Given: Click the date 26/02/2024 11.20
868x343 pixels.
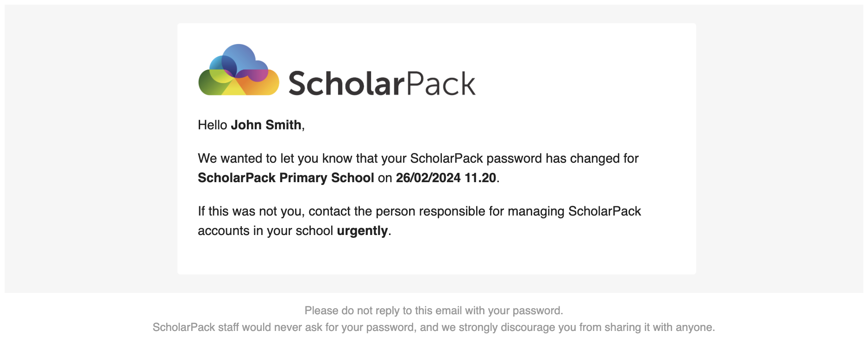Looking at the screenshot, I should click(x=446, y=178).
